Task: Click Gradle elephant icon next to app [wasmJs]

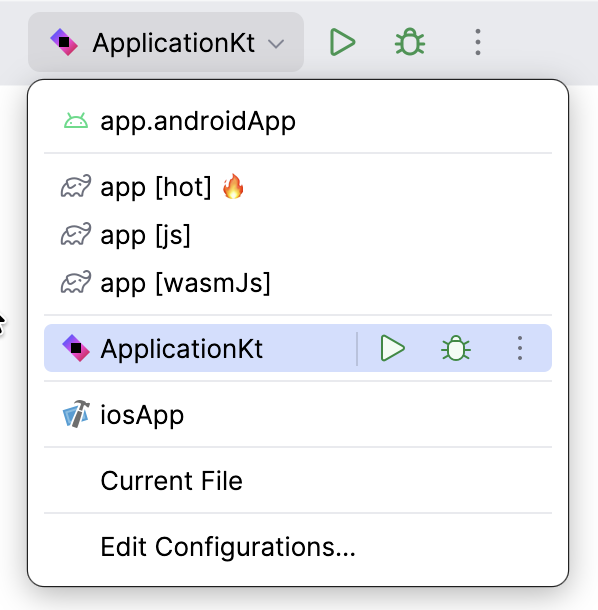Action: pos(76,282)
